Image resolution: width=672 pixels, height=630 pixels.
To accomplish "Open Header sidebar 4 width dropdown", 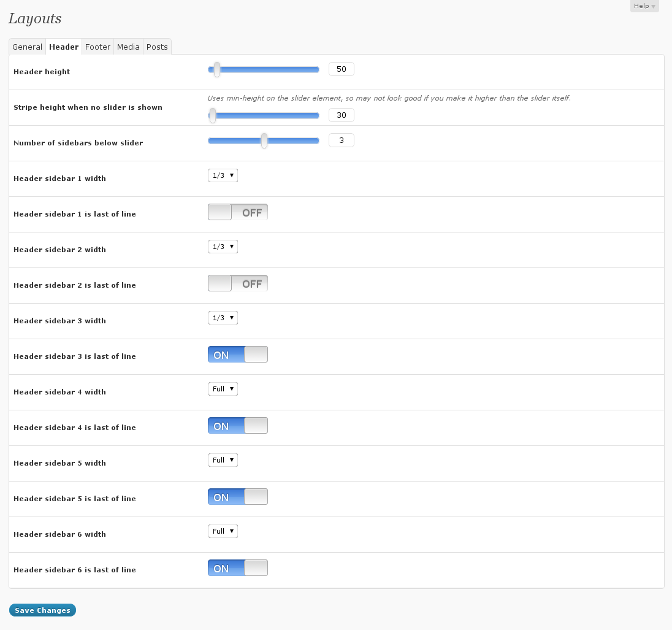I will click(x=223, y=389).
